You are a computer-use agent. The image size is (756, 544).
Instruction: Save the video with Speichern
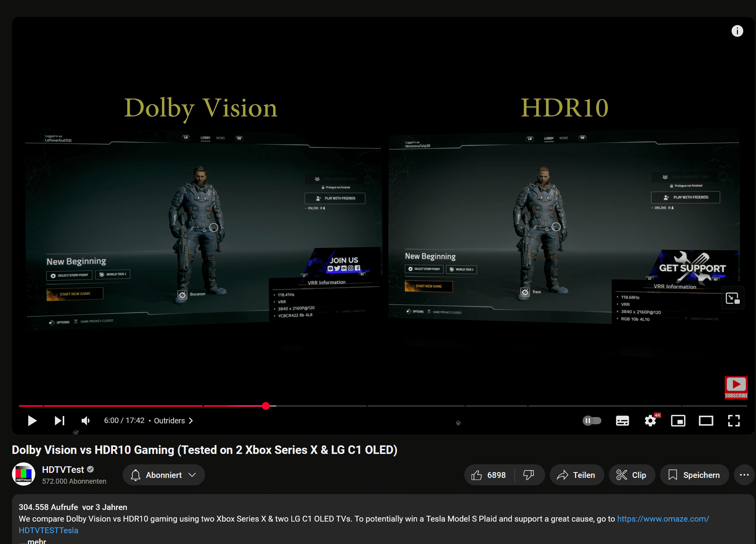point(694,475)
